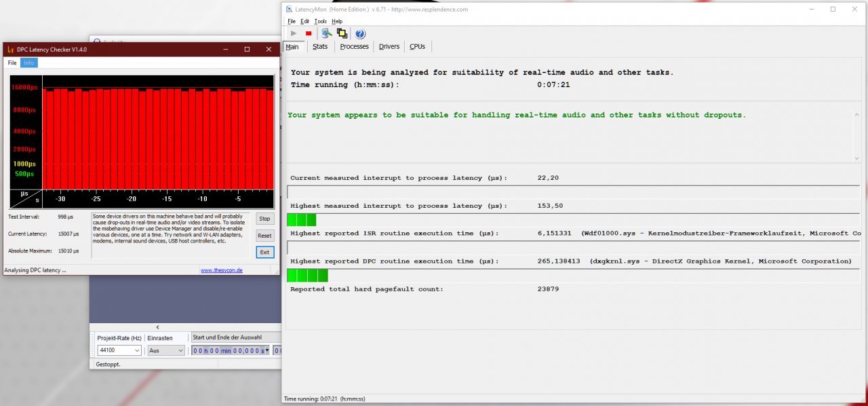Open LatencyMon File menu

[x=292, y=21]
